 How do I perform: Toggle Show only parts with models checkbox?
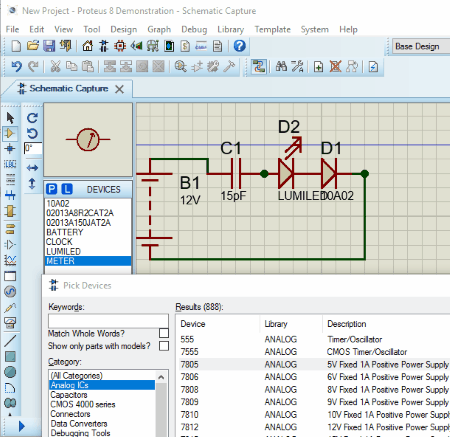(164, 346)
